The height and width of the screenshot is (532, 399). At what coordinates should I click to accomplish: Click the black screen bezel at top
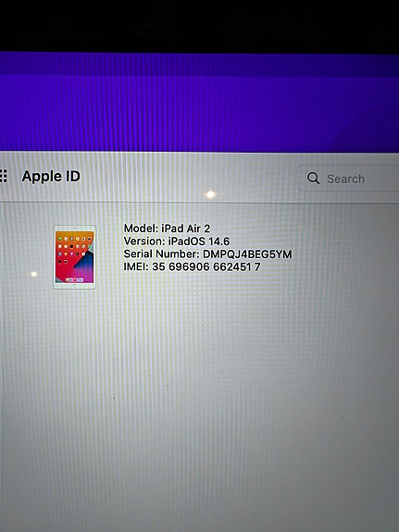click(x=199, y=26)
